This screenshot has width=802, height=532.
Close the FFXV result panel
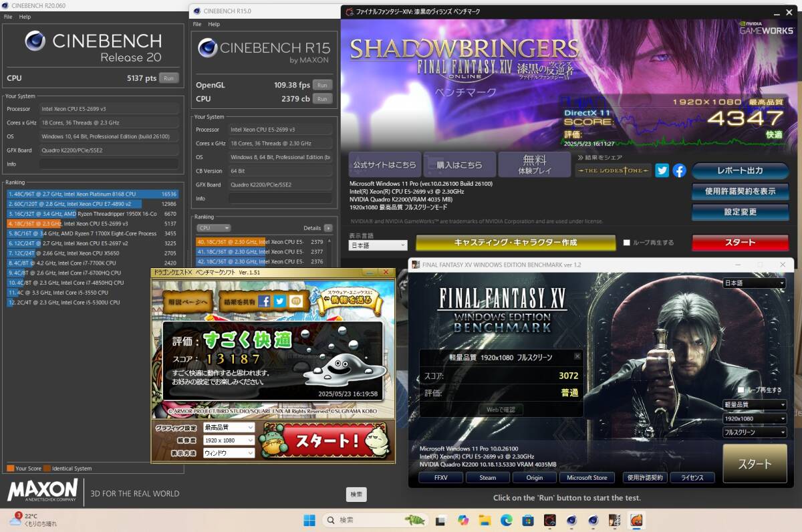577,356
